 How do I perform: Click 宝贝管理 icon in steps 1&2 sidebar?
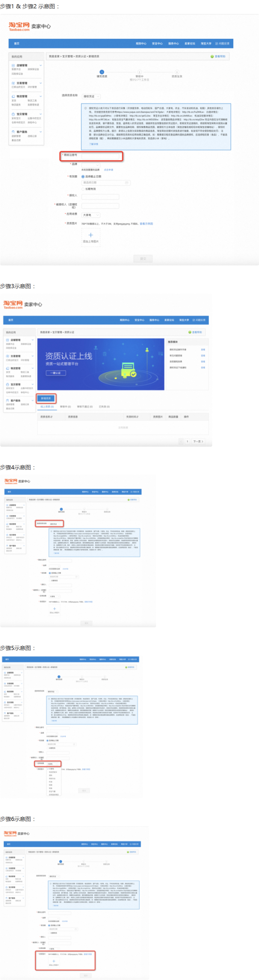pos(13,114)
